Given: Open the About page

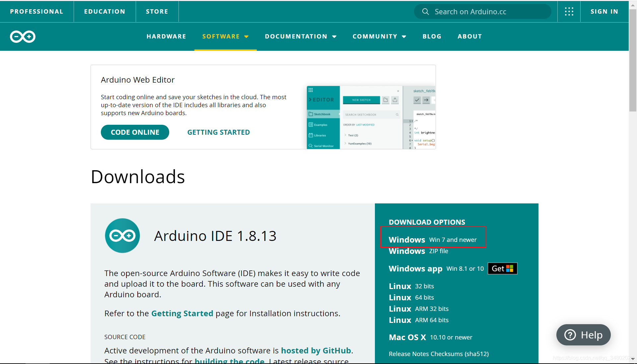Looking at the screenshot, I should [x=470, y=36].
